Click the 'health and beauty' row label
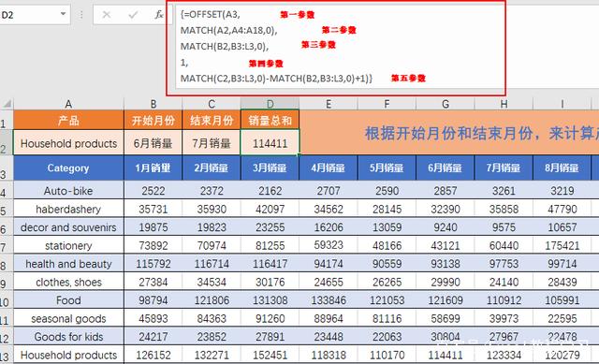The height and width of the screenshot is (364, 599). coord(68,264)
